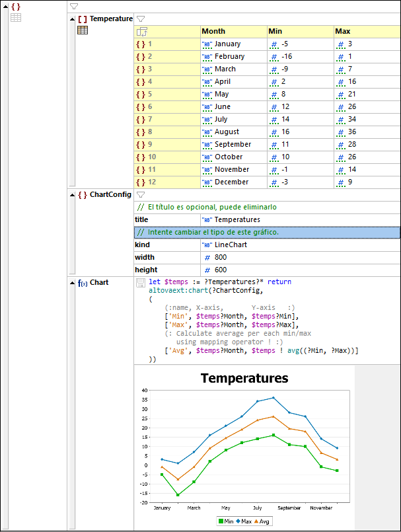The width and height of the screenshot is (401, 532).
Task: Toggle the root table view grid icon
Action: [16, 18]
